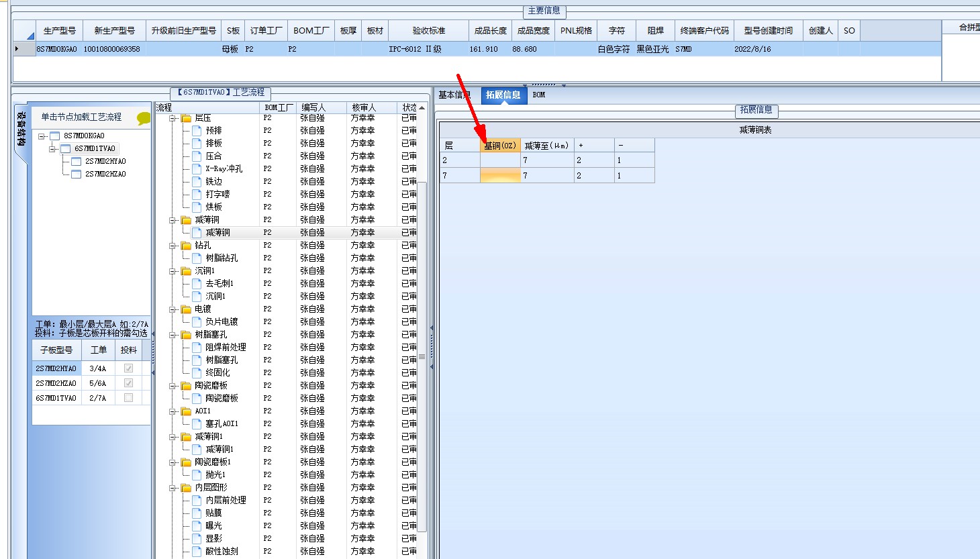The width and height of the screenshot is (980, 559).
Task: Select the 8S7MD0KGA0 main info row marker
Action: 24,49
